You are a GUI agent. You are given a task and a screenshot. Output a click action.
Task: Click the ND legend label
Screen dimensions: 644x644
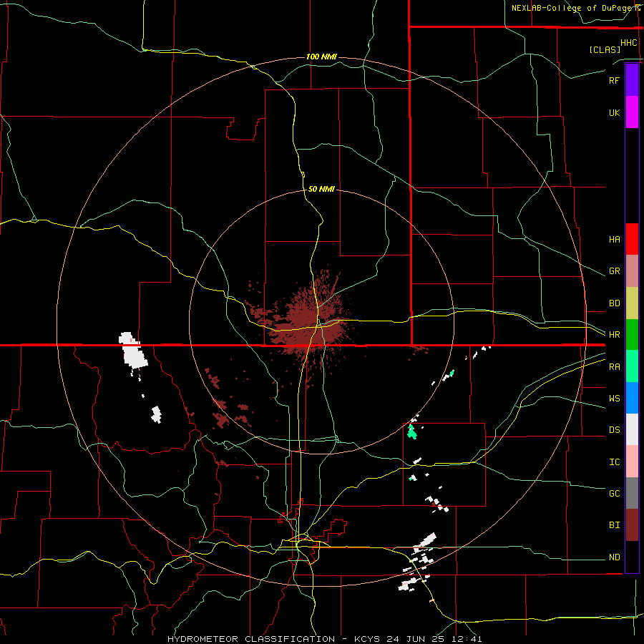614,557
